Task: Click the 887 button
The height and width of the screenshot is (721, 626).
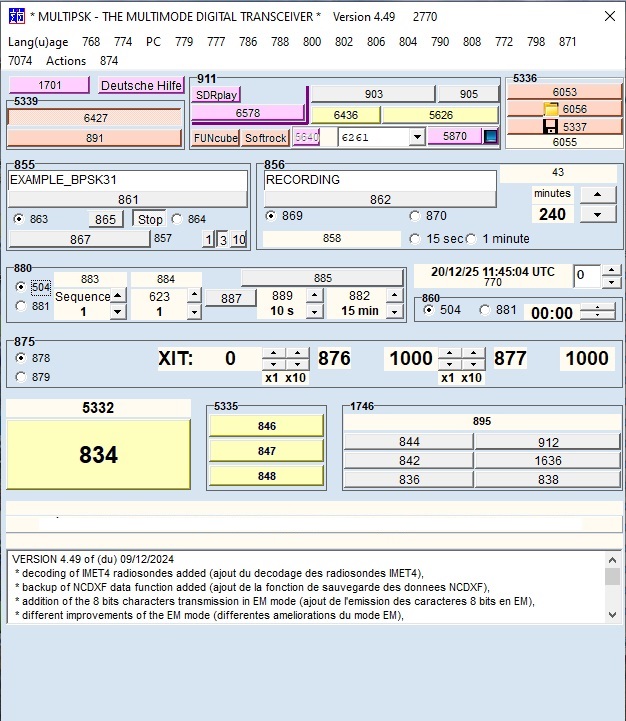Action: [x=231, y=298]
